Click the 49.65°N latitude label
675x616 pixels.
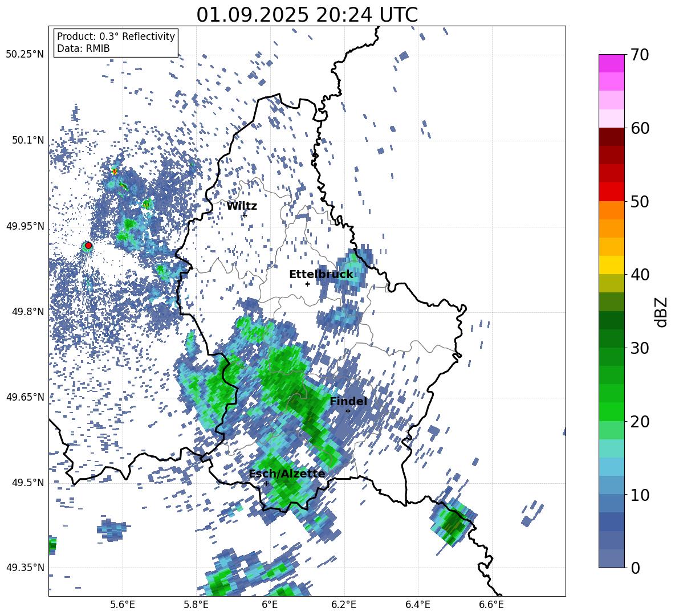coord(25,397)
